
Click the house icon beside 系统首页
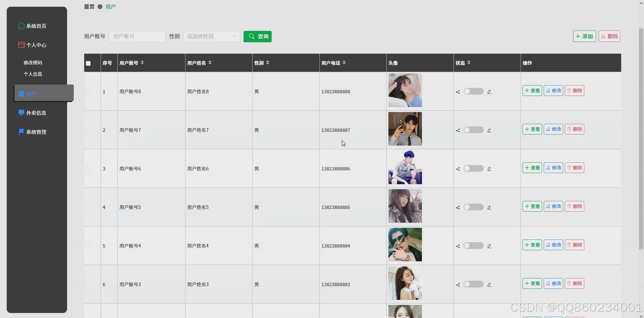(21, 26)
